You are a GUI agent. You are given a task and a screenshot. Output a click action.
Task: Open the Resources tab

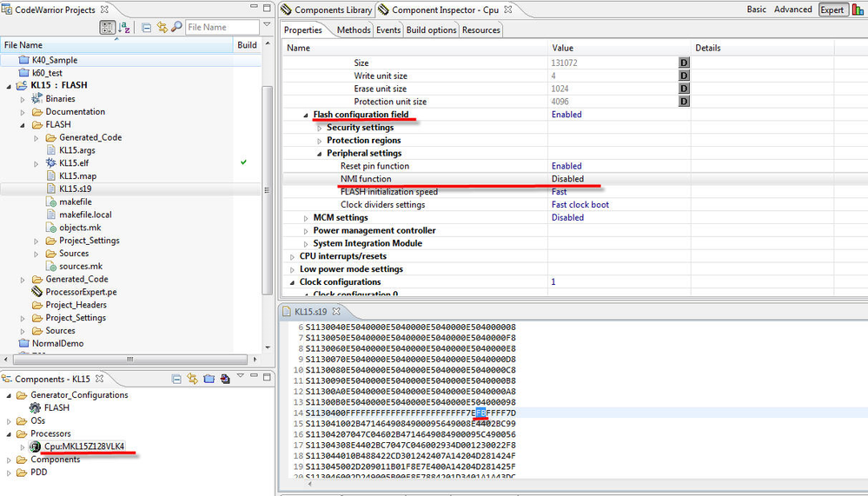click(x=481, y=30)
